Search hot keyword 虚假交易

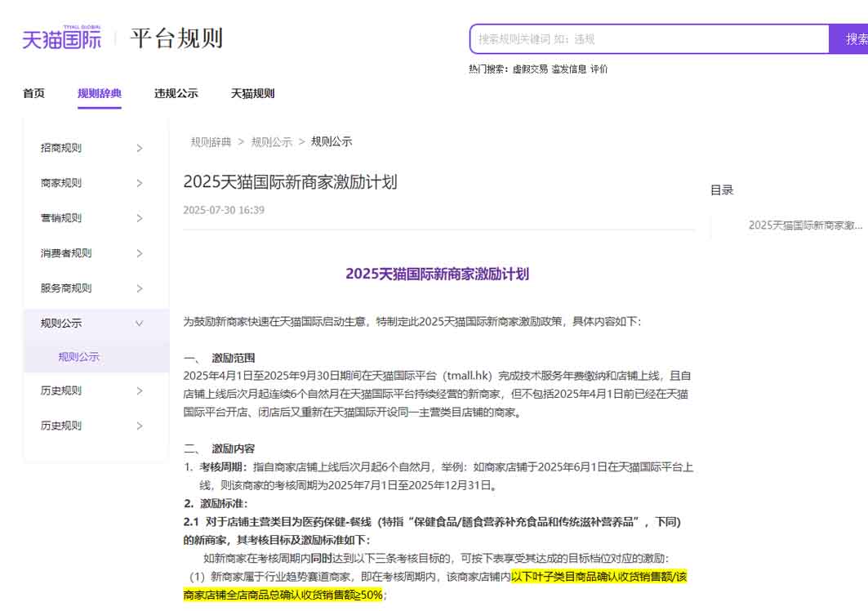tap(530, 69)
